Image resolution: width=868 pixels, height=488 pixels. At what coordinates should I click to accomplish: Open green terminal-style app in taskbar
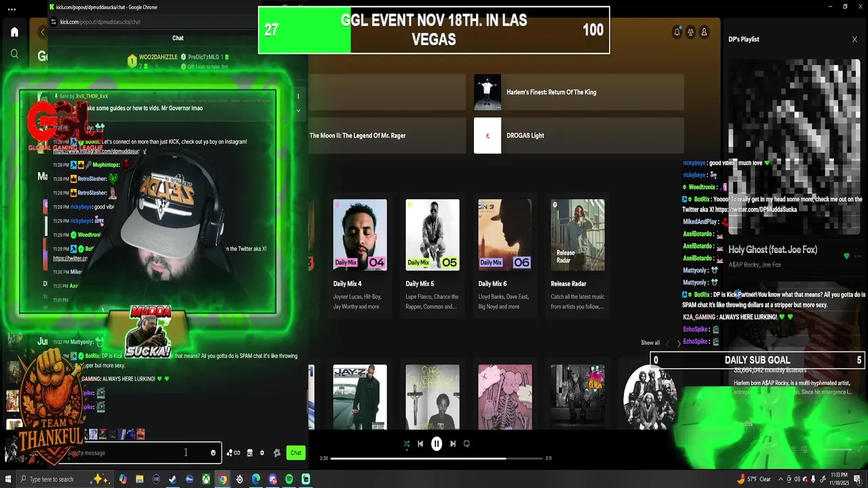306,479
